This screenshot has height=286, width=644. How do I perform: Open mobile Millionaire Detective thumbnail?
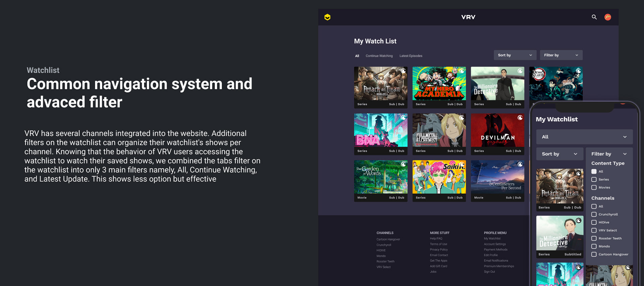point(560,233)
